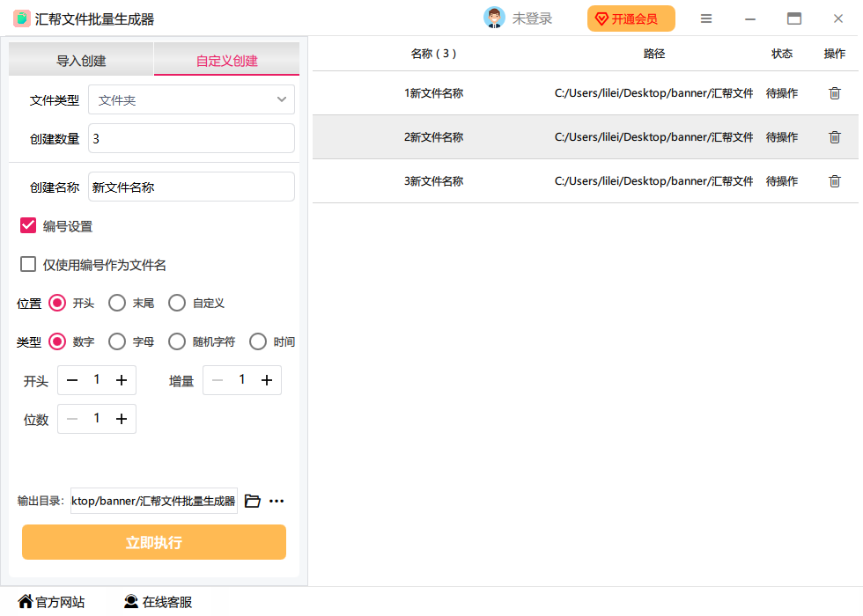Uncheck the 编号设置 checkbox

click(x=28, y=226)
